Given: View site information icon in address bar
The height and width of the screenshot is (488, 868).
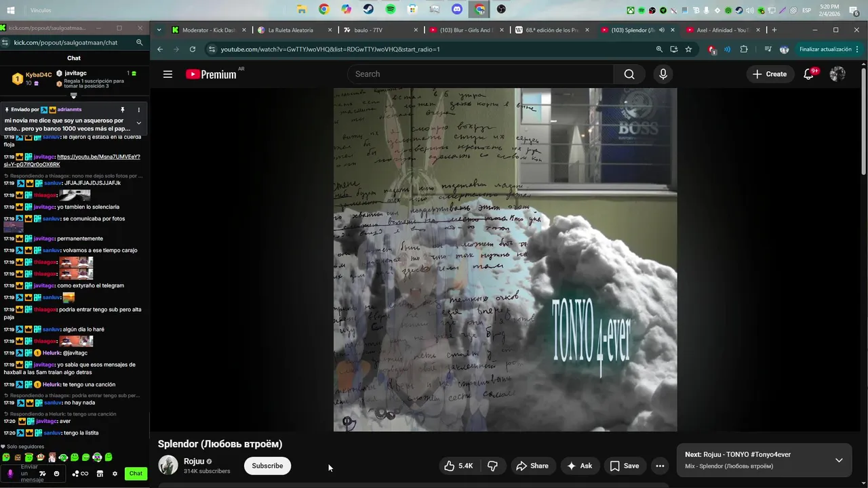Looking at the screenshot, I should 212,49.
